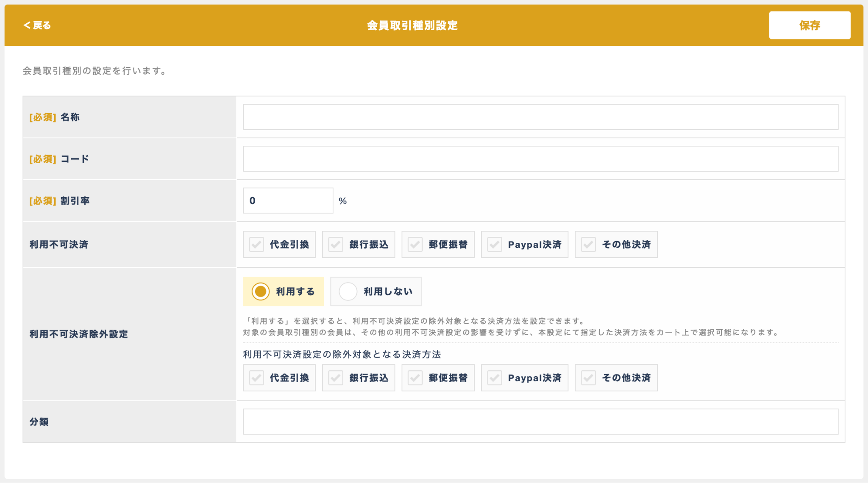Click the 会員取引種別設定 page title
This screenshot has width=868, height=483.
pos(412,25)
